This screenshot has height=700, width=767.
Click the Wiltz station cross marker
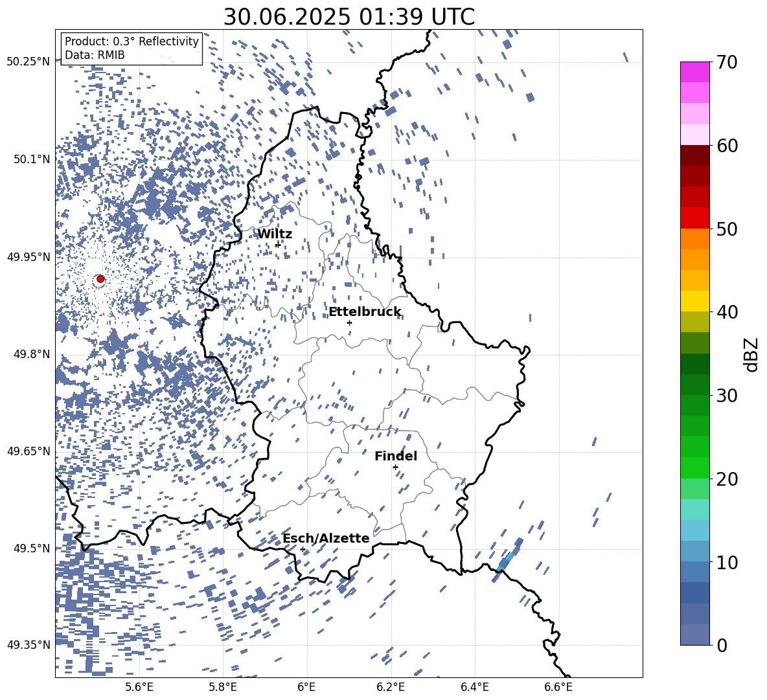tap(278, 244)
